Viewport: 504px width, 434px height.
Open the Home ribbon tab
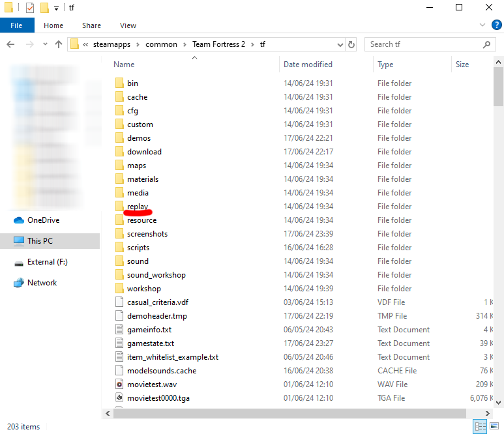(x=53, y=25)
